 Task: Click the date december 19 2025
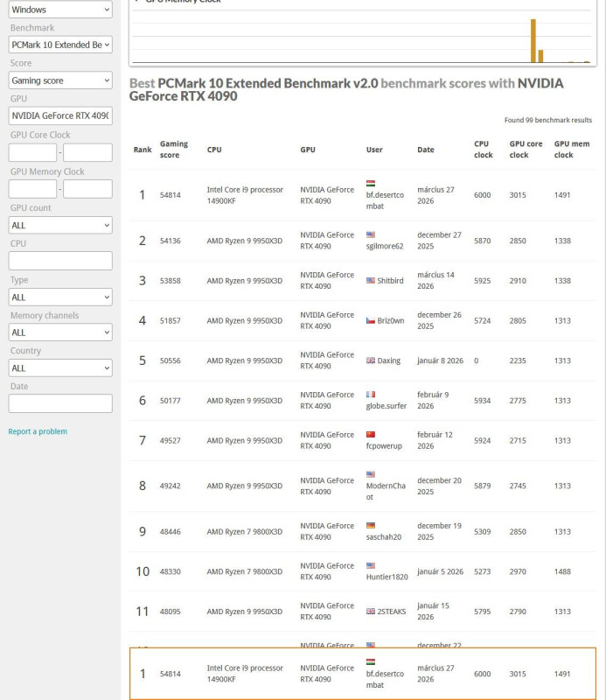(x=439, y=531)
